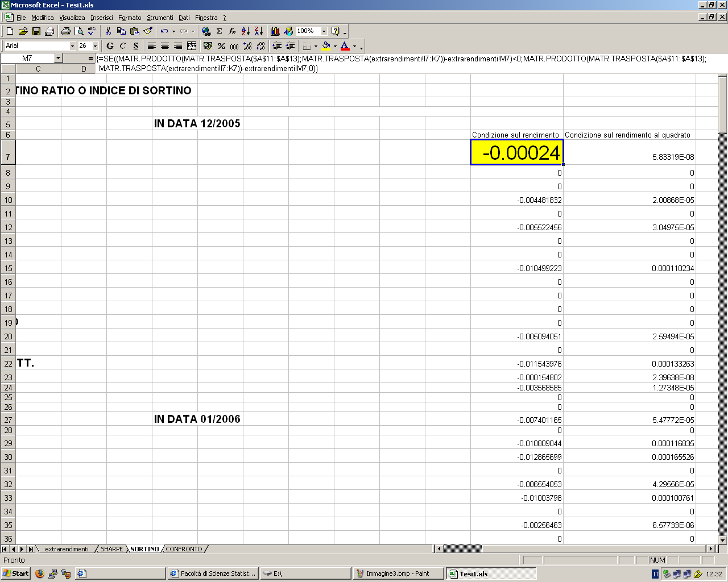Undo the last action with the Undo arrow
Image resolution: width=728 pixels, height=582 pixels.
164,31
